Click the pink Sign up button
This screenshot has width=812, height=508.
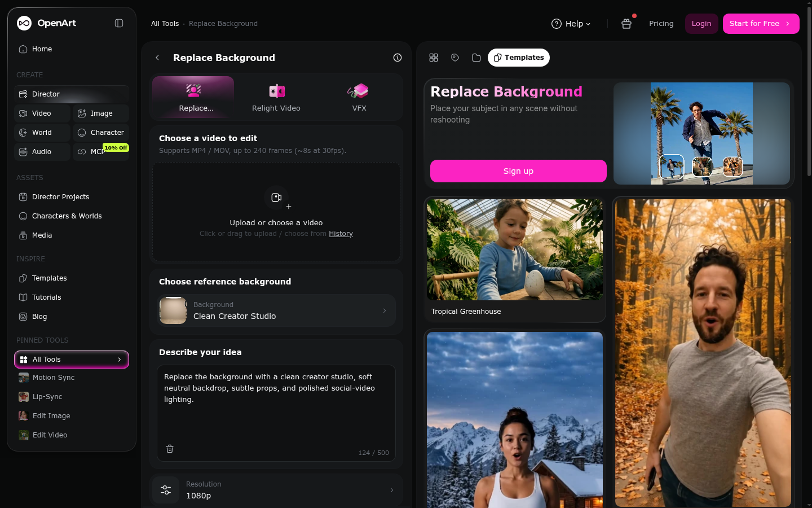518,171
